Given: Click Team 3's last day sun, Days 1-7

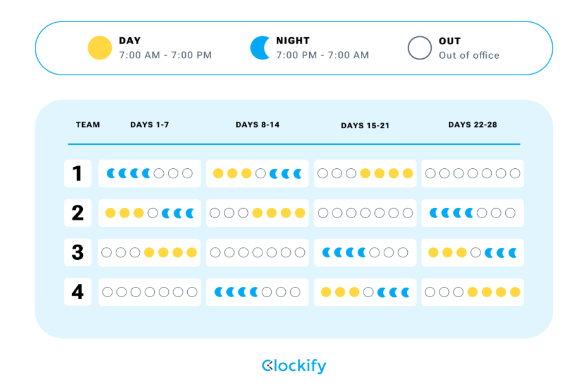Looking at the screenshot, I should [192, 253].
